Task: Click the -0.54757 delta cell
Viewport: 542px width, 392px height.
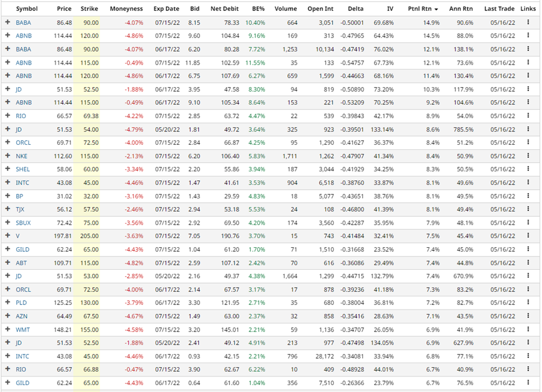Action: [352, 63]
